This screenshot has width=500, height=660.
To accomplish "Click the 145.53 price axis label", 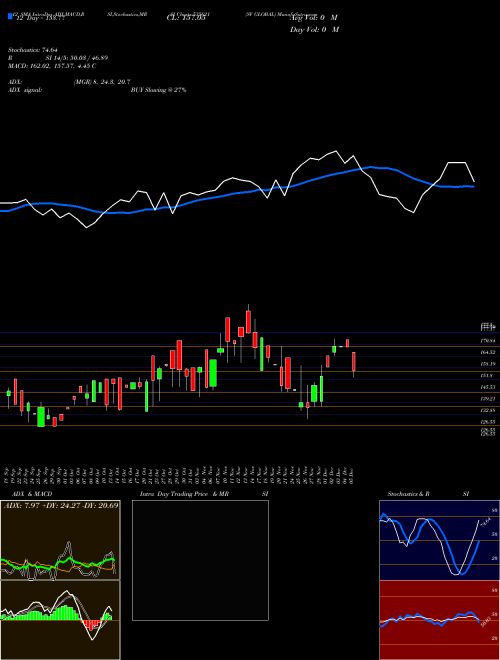I will pyautogui.click(x=488, y=386).
